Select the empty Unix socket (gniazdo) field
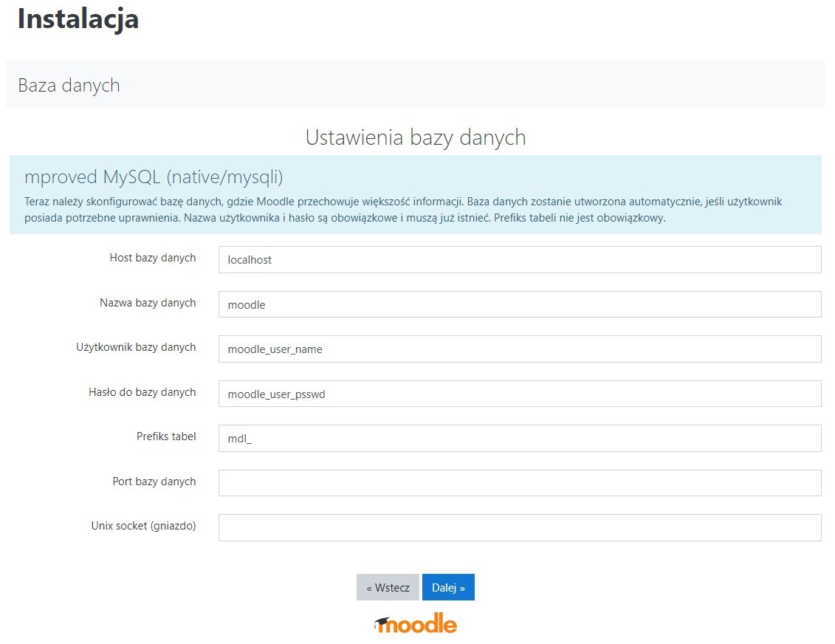 [x=519, y=527]
